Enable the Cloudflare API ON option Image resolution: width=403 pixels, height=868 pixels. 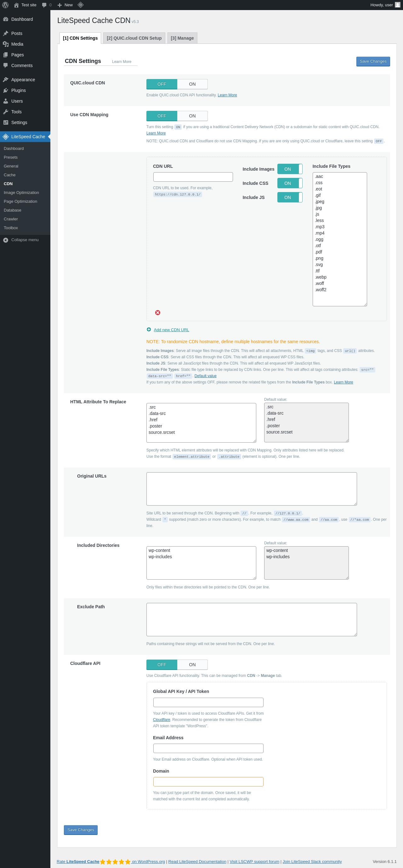coord(192,665)
